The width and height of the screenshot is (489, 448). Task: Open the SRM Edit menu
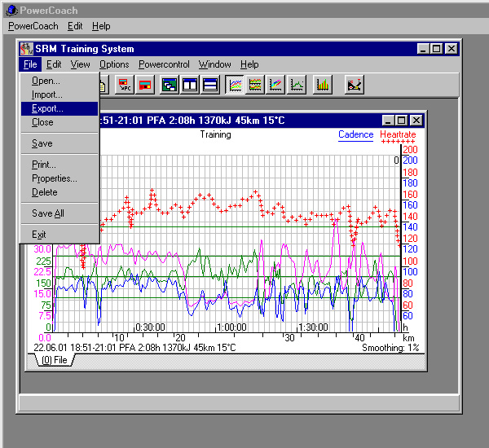[x=54, y=64]
